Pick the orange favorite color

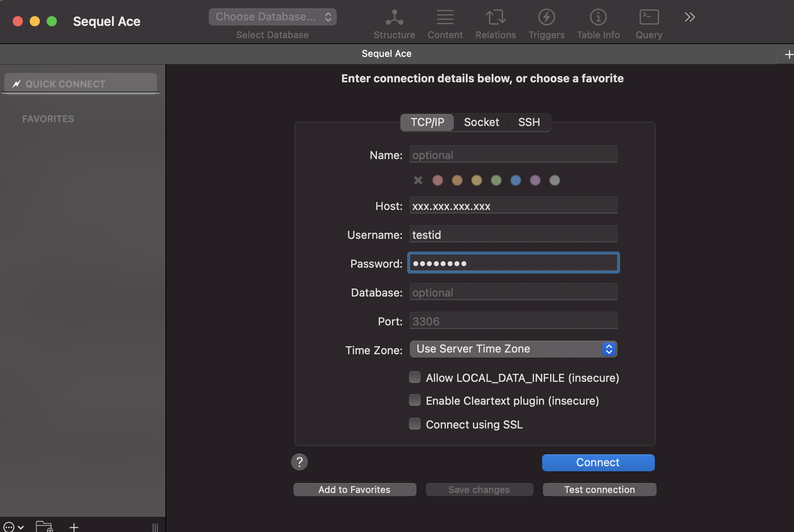pyautogui.click(x=457, y=180)
